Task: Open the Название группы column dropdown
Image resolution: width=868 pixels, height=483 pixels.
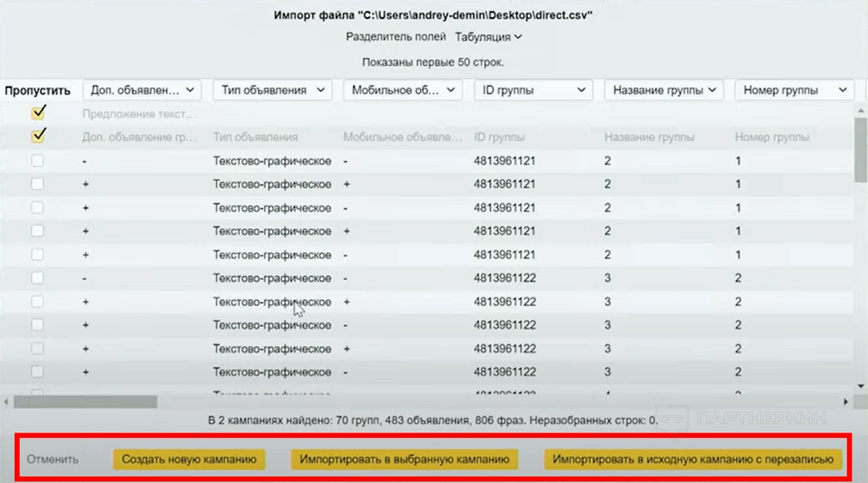Action: click(665, 91)
